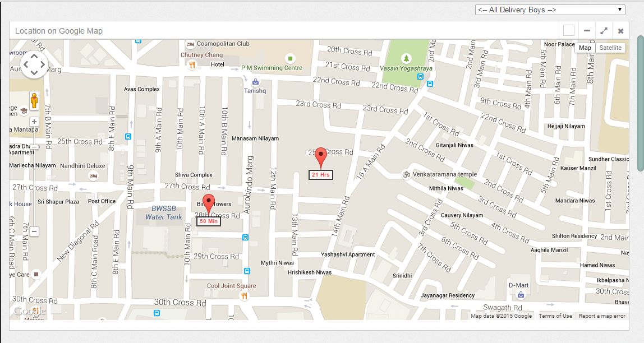This screenshot has height=343, width=644.
Task: Click the Mithila Niwas label
Action: coord(446,188)
